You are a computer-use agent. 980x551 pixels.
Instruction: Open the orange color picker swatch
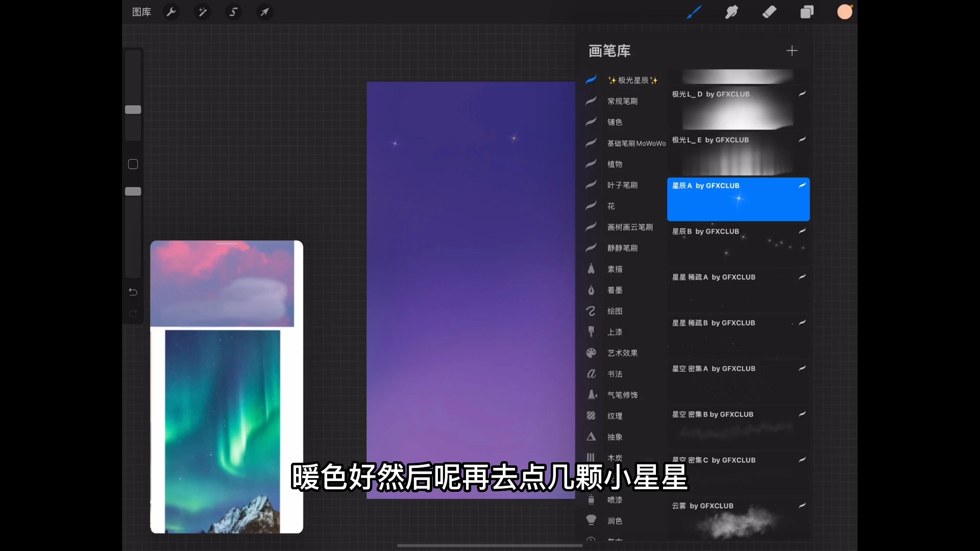845,12
